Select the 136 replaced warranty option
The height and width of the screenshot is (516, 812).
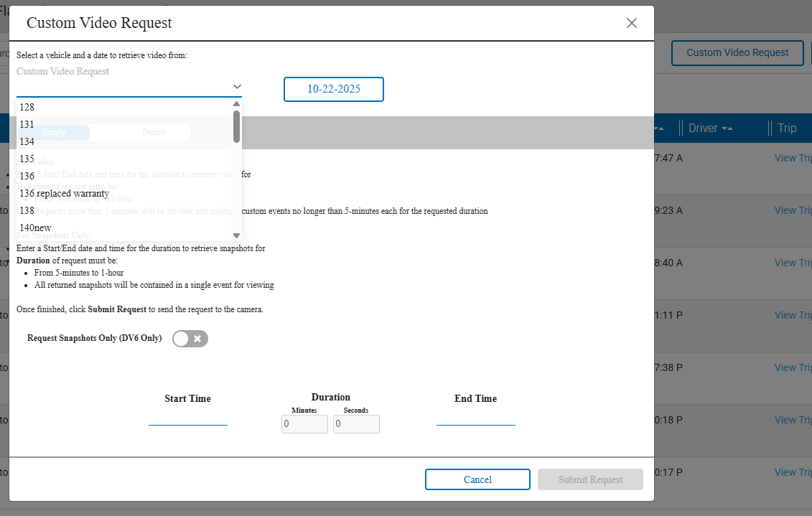point(64,193)
